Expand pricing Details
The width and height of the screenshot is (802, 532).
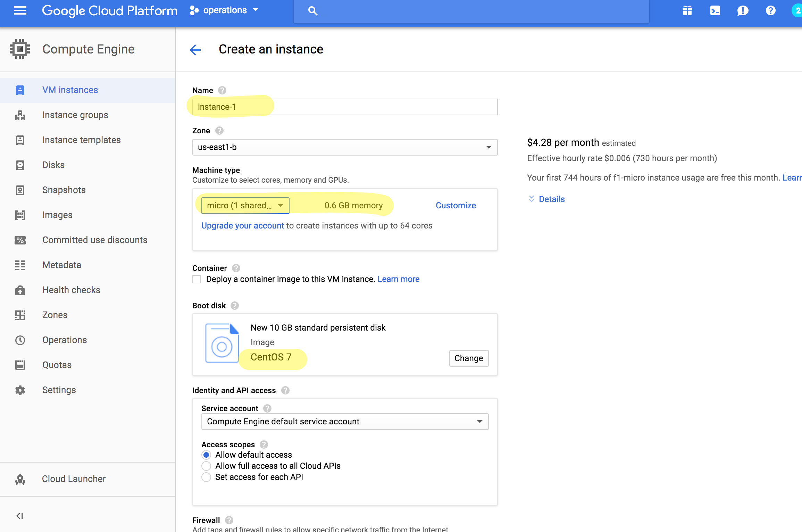tap(551, 199)
